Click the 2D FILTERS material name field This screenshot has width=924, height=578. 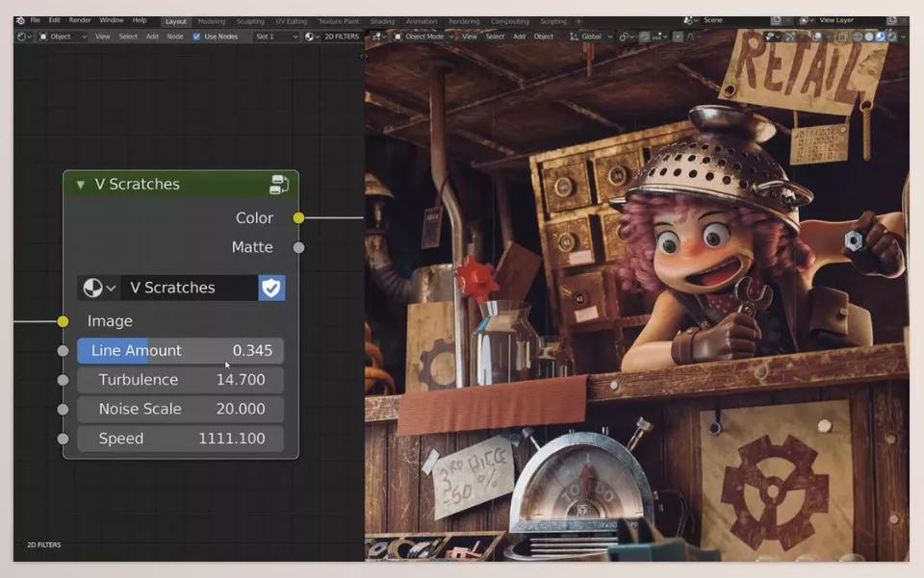click(x=341, y=37)
